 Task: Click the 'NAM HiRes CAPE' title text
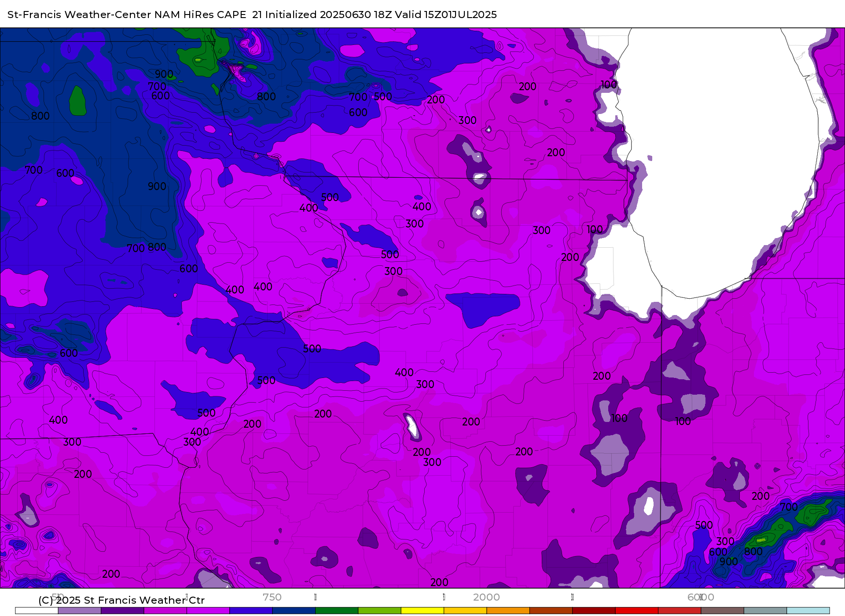tap(200, 15)
